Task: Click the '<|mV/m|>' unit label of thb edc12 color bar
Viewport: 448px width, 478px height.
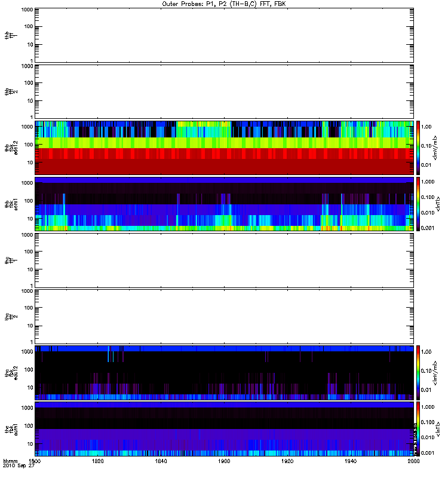Action: [x=435, y=148]
